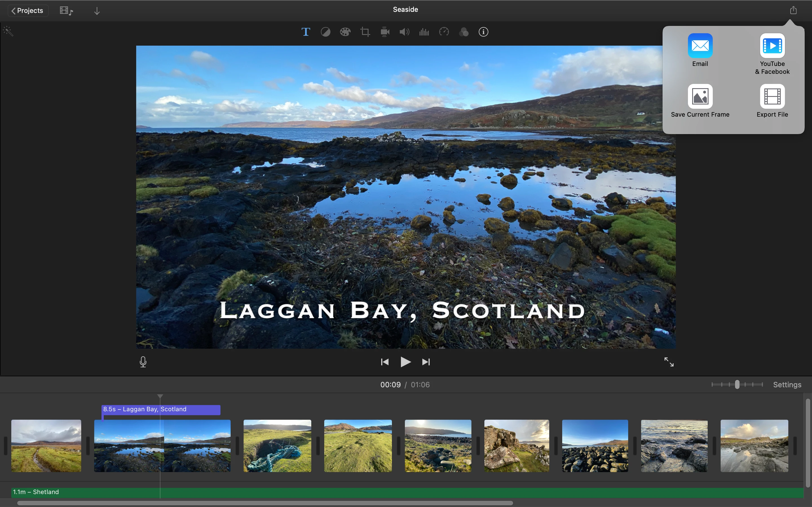This screenshot has height=507, width=812.
Task: Drag the timeline zoom slider
Action: tap(737, 384)
